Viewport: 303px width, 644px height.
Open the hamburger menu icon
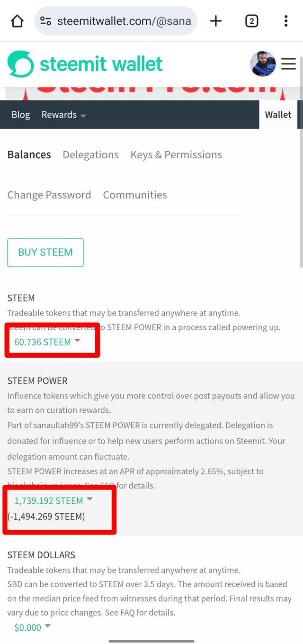(x=288, y=64)
